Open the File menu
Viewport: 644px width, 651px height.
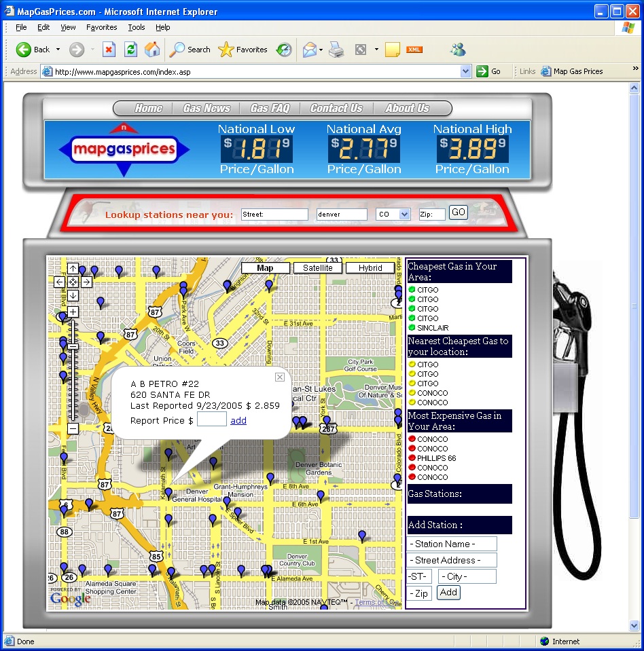coord(21,27)
